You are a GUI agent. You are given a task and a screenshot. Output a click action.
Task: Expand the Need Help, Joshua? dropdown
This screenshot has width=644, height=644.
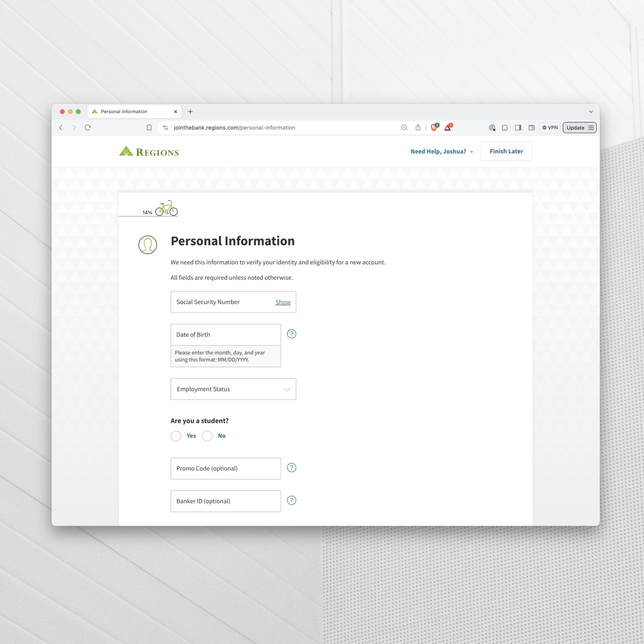coord(441,151)
